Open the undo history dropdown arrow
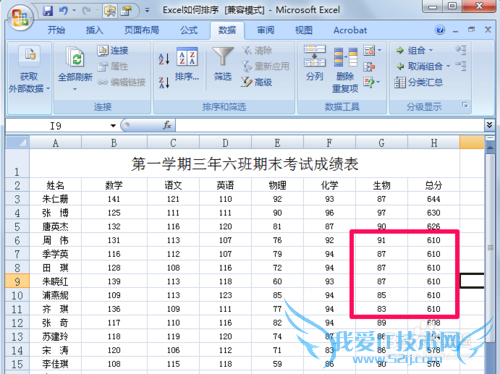The height and width of the screenshot is (374, 500). 74,11
